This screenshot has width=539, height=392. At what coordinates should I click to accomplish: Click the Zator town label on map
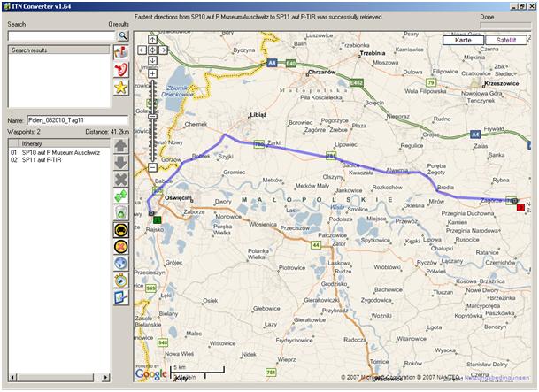click(x=339, y=244)
